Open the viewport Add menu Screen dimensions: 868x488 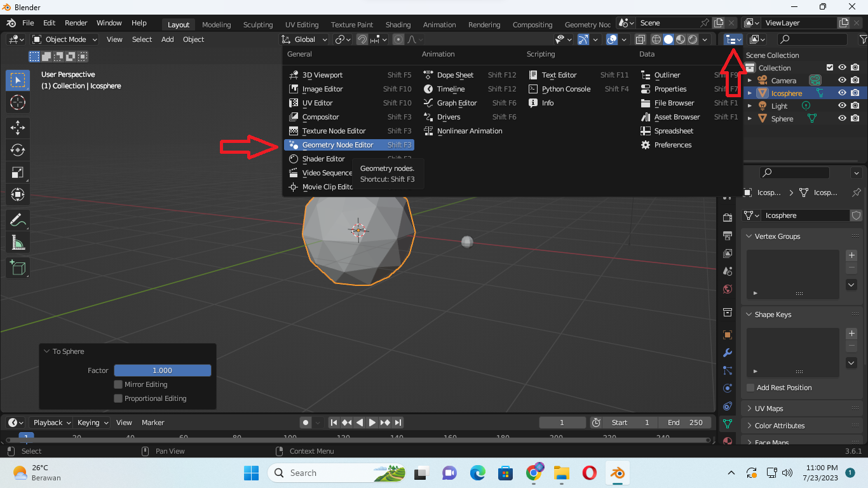(x=168, y=39)
